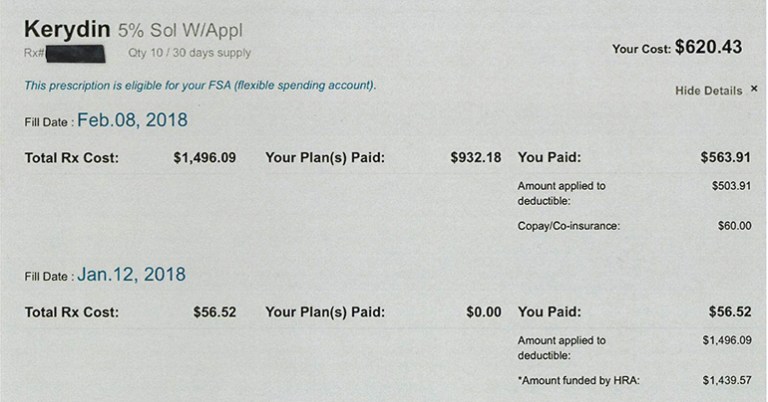Click the $0.00 plan paid amount
The width and height of the screenshot is (768, 402).
(484, 312)
